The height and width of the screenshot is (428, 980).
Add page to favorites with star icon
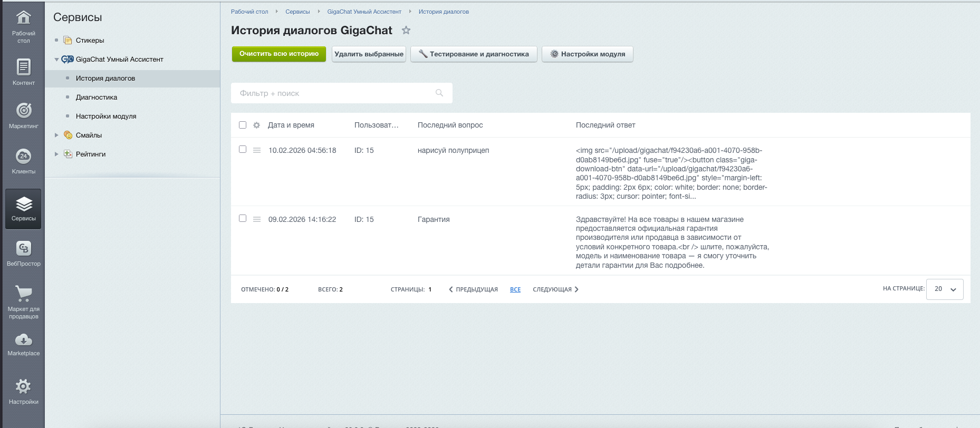pos(406,31)
